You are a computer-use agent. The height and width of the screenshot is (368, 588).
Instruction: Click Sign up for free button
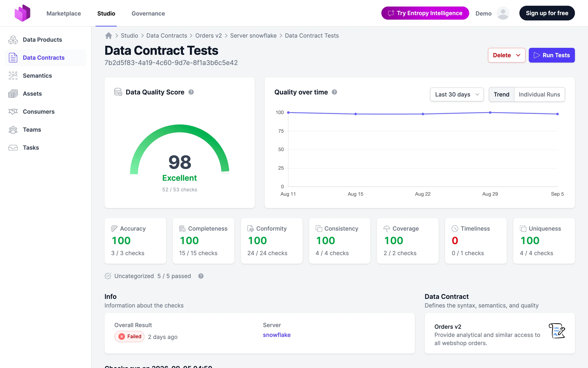pyautogui.click(x=547, y=13)
